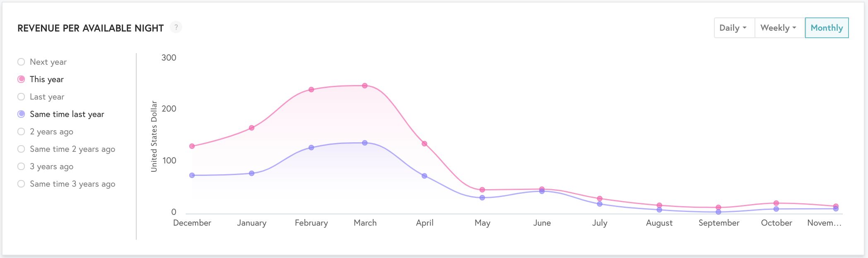Select last year's January data point

click(x=251, y=173)
